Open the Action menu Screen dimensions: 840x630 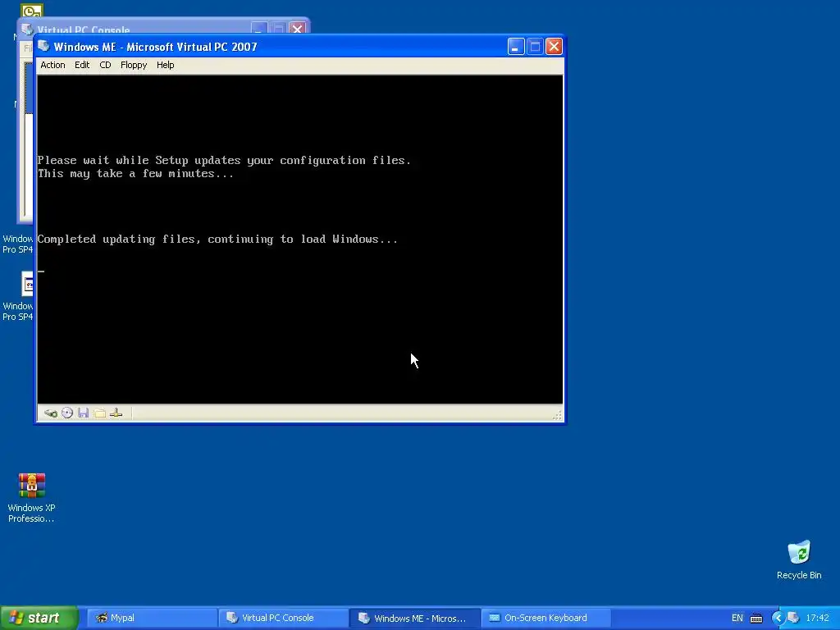52,65
